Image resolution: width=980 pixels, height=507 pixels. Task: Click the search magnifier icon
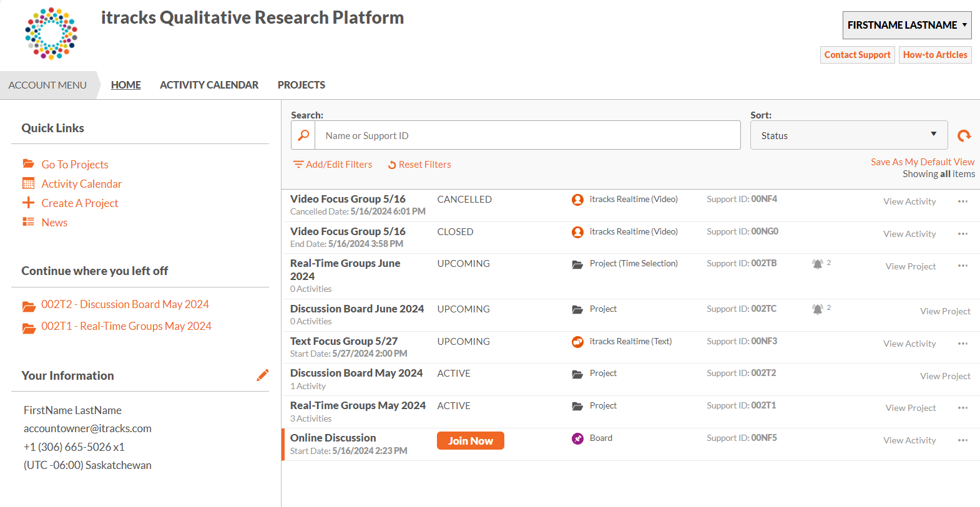(x=303, y=135)
